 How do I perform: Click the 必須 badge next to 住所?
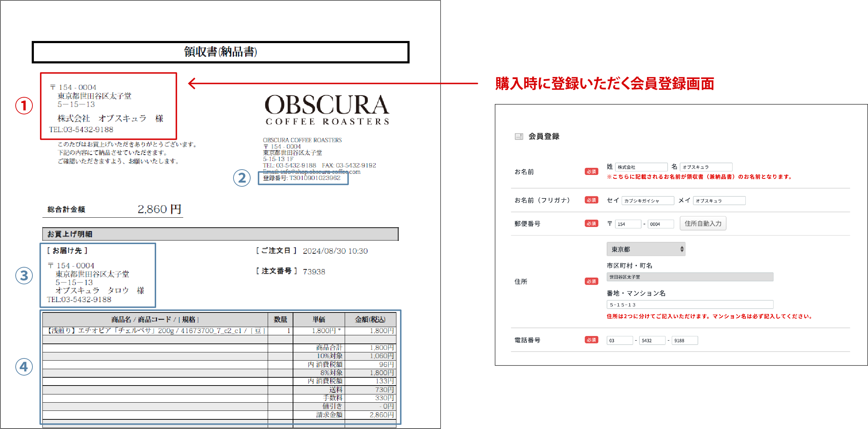pos(591,281)
